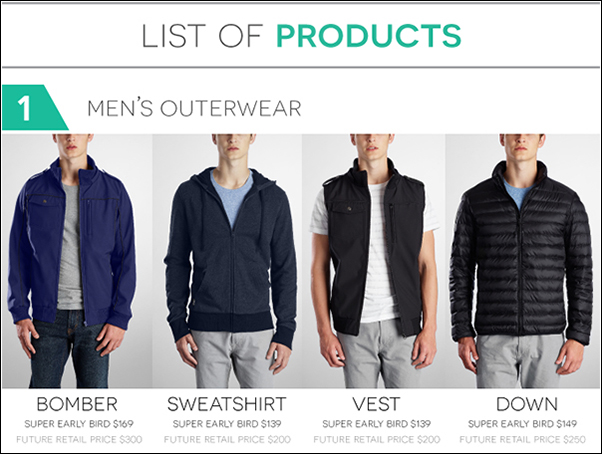Click the BOMBER product name

coord(77,404)
